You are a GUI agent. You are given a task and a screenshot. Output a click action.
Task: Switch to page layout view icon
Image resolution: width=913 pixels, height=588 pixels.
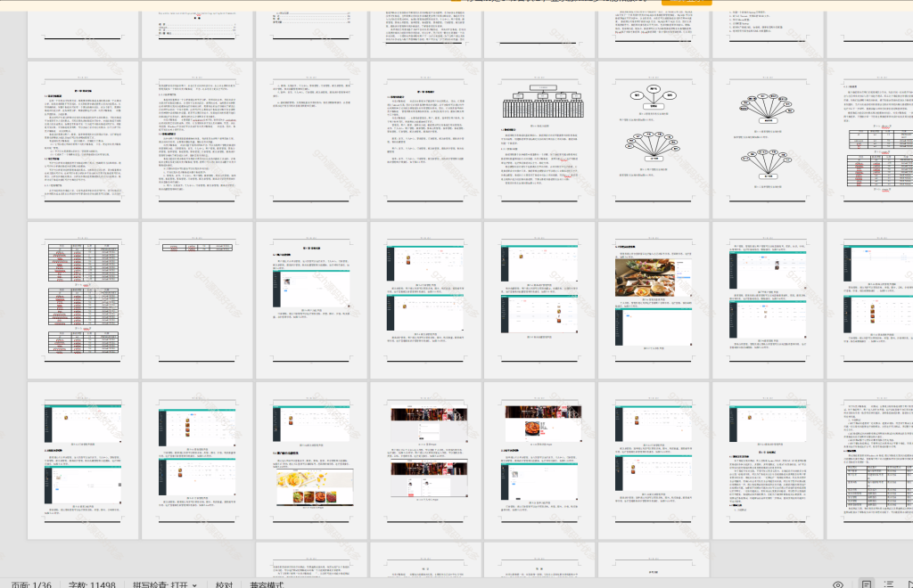coord(867,584)
